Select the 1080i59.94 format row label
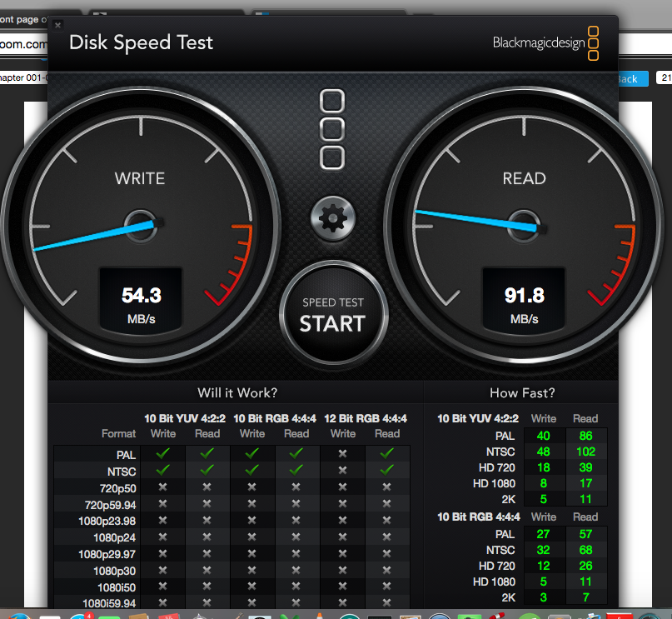 [109, 603]
